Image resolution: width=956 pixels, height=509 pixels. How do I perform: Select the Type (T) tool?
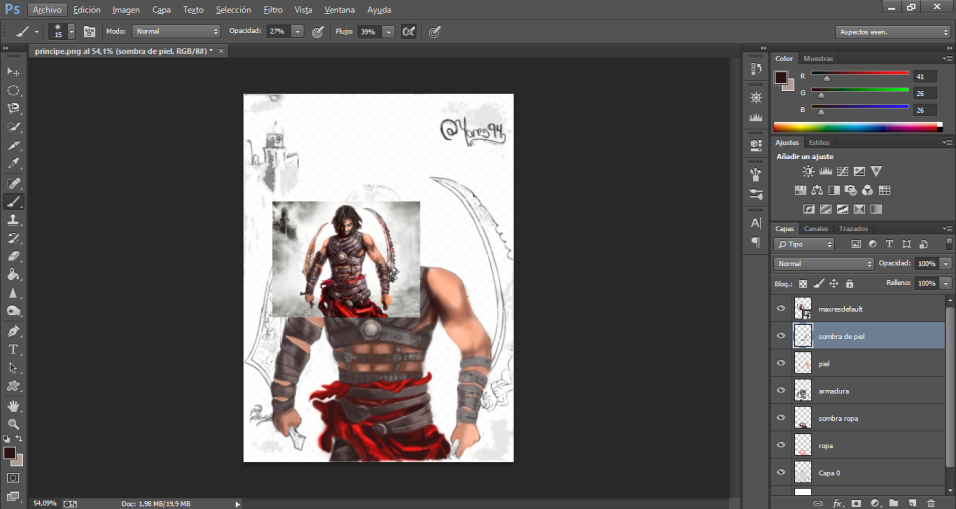14,349
